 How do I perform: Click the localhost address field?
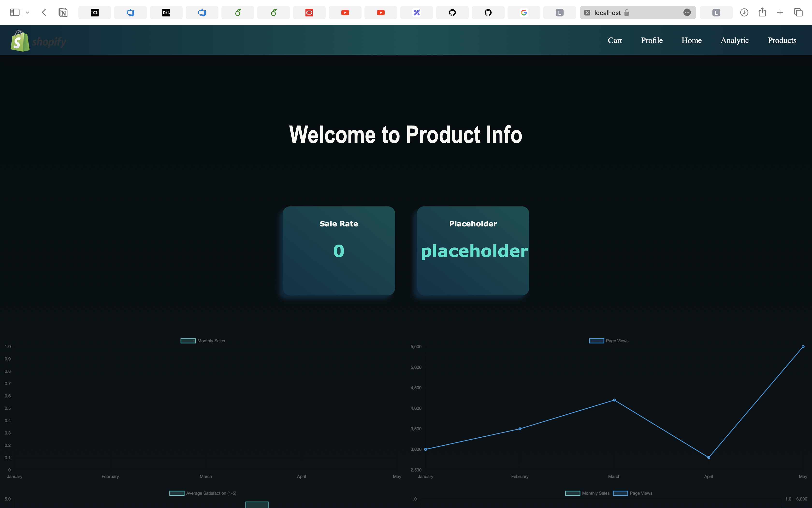pyautogui.click(x=638, y=12)
